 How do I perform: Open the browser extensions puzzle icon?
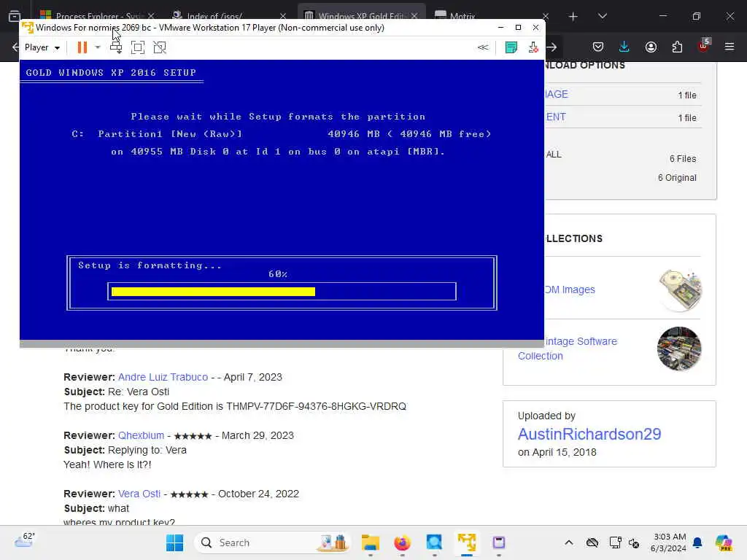(677, 47)
